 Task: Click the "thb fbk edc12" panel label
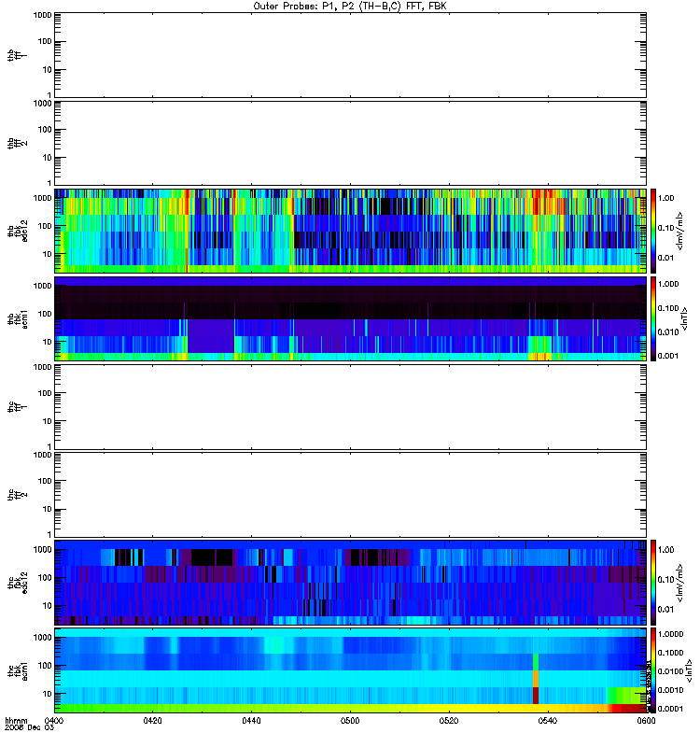[17, 231]
